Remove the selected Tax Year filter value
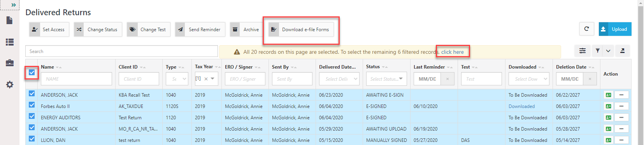Screen dimensions: 644x145 tap(206, 79)
